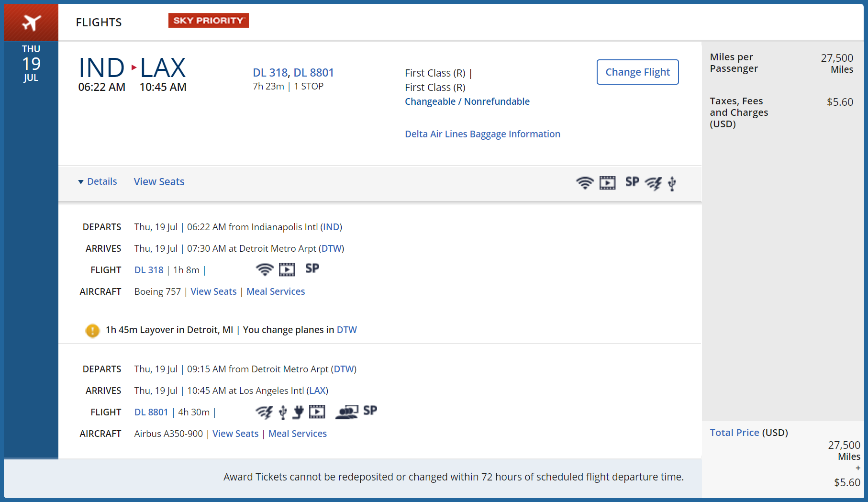This screenshot has width=868, height=502.
Task: Open the DL 318 link beside 1h 8m
Action: [x=149, y=270]
